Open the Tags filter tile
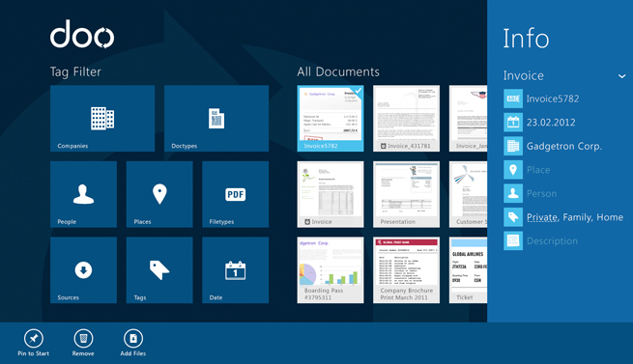Image resolution: width=633 pixels, height=364 pixels. pos(159,270)
